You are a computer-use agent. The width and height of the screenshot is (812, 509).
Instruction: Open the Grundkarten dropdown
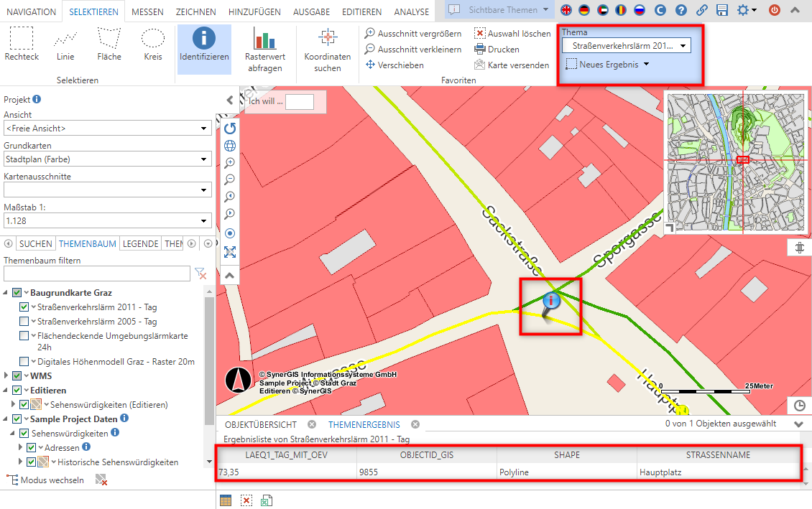tap(107, 159)
